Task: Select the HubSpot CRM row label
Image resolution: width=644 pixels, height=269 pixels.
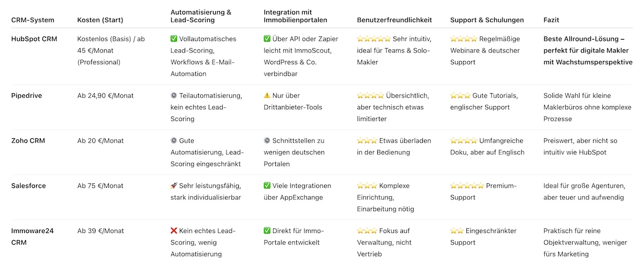Action: (34, 39)
